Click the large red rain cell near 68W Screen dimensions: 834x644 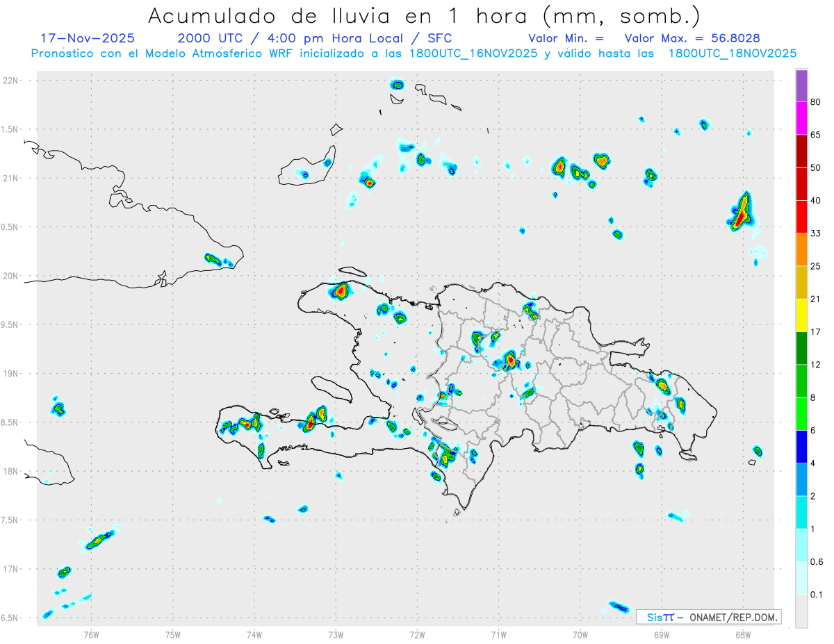(742, 213)
